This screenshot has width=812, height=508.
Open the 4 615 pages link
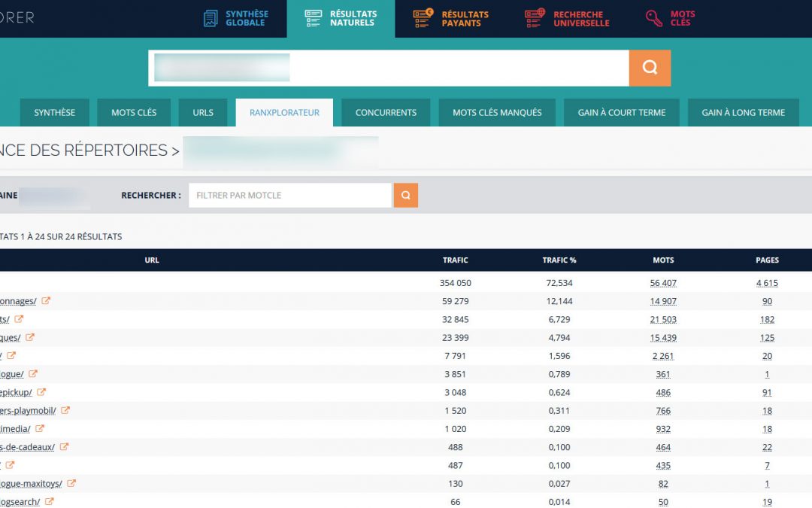[x=767, y=283]
